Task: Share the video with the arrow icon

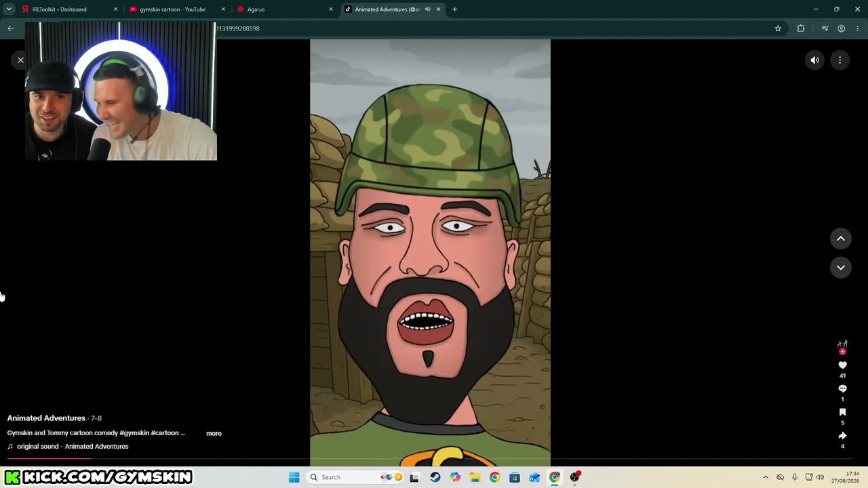Action: 842,436
